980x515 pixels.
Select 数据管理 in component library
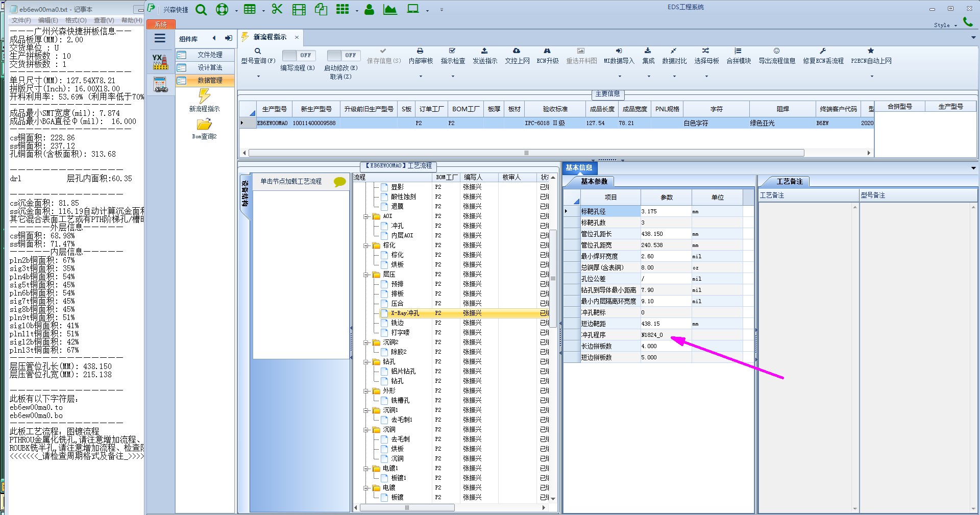click(x=205, y=80)
